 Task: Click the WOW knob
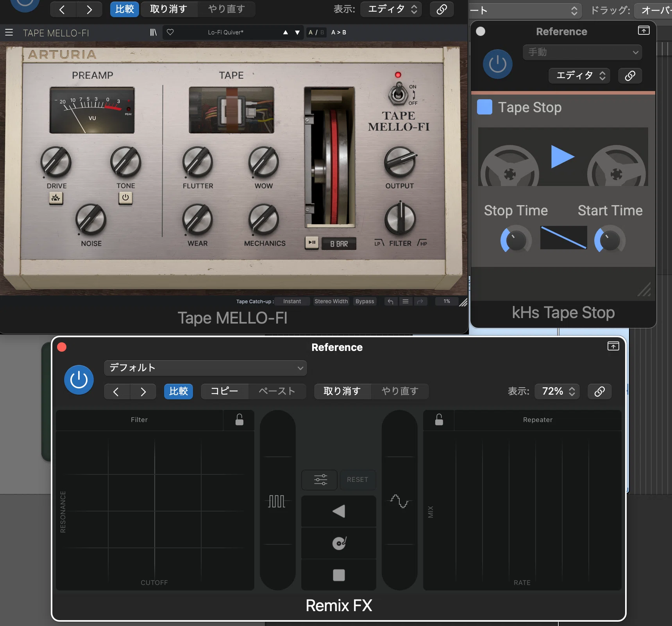[x=264, y=162]
